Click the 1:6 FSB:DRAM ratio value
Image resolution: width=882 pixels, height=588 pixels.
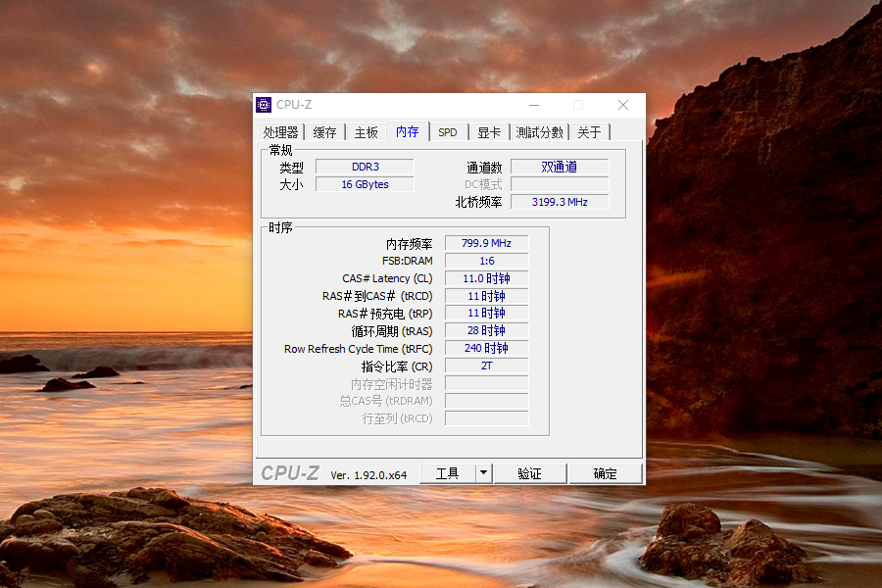[x=486, y=261]
